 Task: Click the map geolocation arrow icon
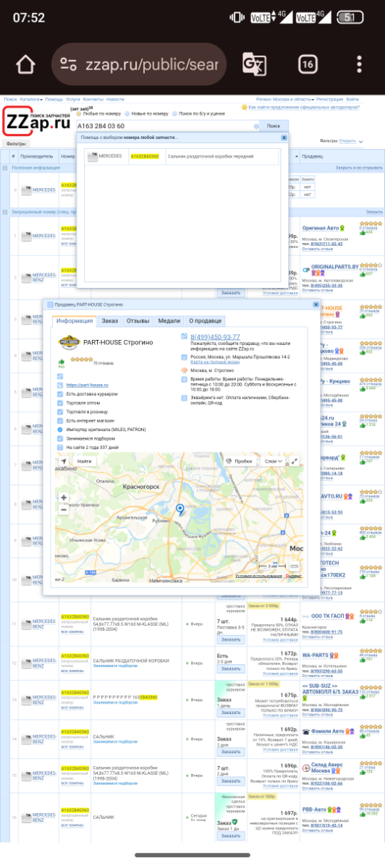pos(64,461)
